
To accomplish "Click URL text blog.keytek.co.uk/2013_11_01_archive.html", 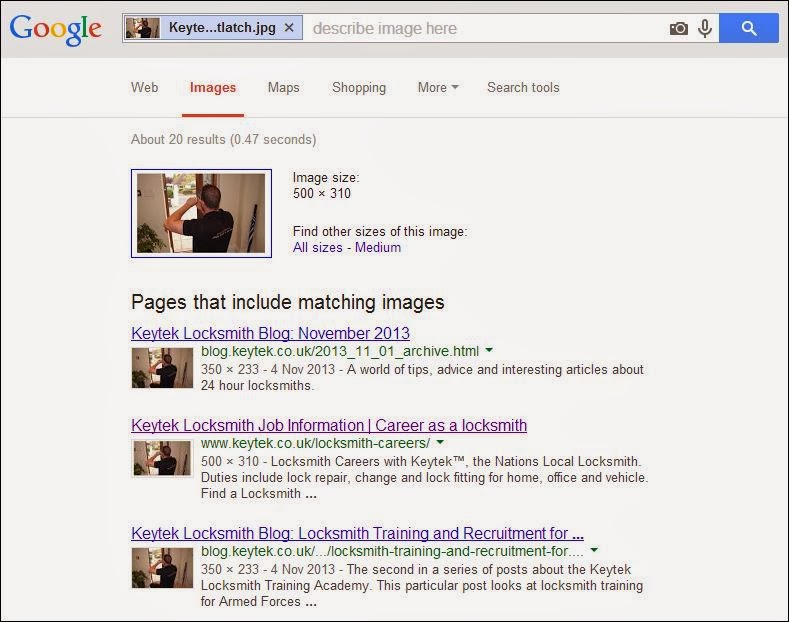I will point(340,351).
